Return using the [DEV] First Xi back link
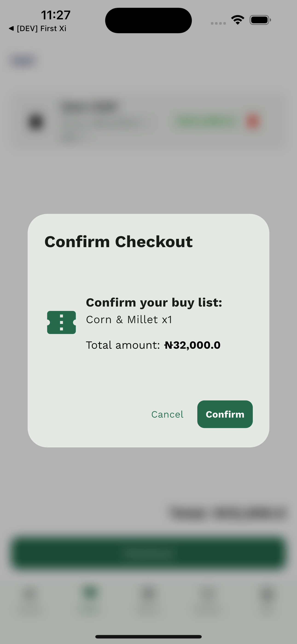297x644 pixels. tap(37, 28)
